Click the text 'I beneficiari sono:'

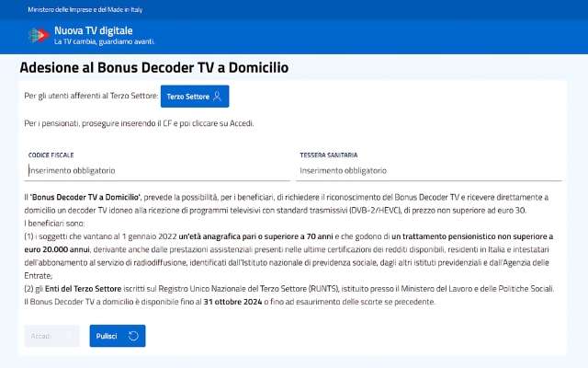click(x=54, y=224)
